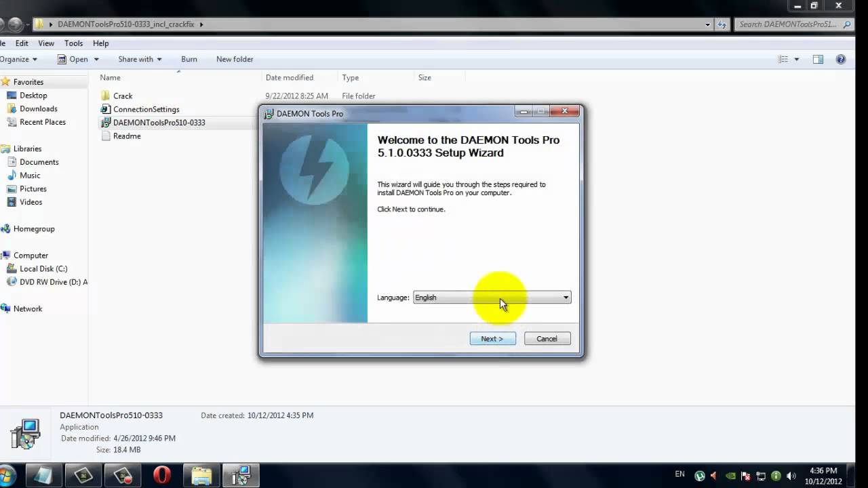Open the view options dropdown arrow
868x488 pixels.
(797, 59)
